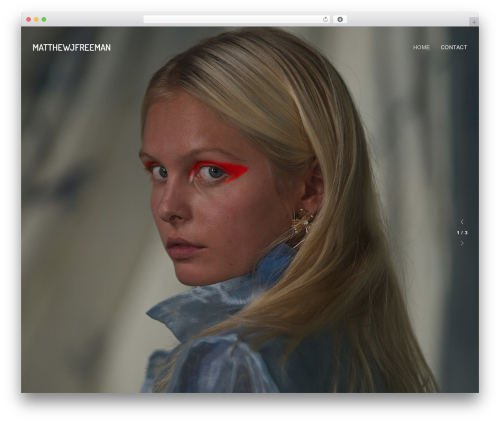
Task: Close the browser window red button
Action: tap(29, 19)
